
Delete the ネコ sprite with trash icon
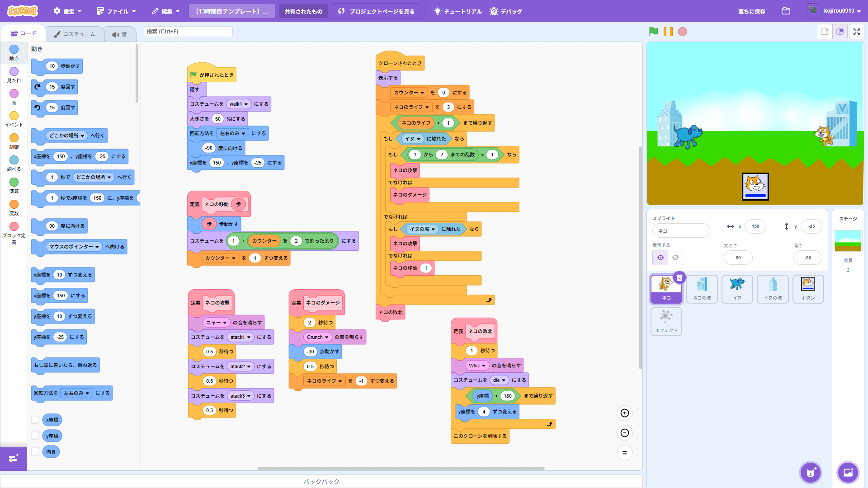[x=679, y=278]
